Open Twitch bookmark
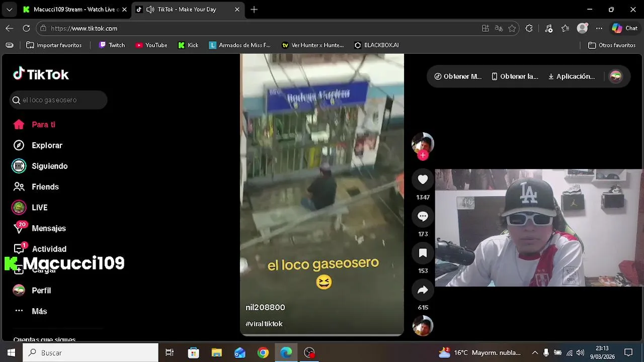 (112, 45)
